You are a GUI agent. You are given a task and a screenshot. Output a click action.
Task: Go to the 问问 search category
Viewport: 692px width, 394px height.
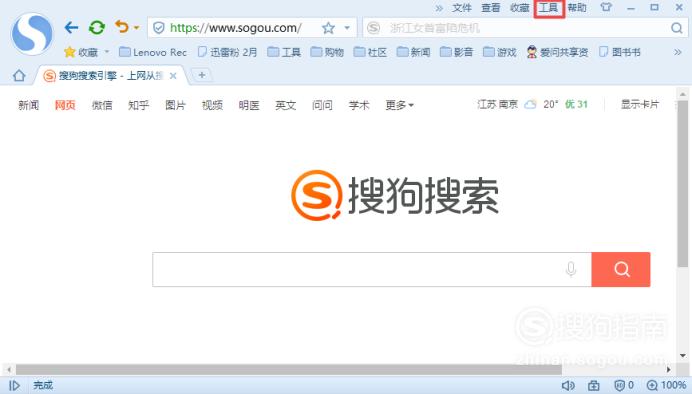(x=322, y=105)
